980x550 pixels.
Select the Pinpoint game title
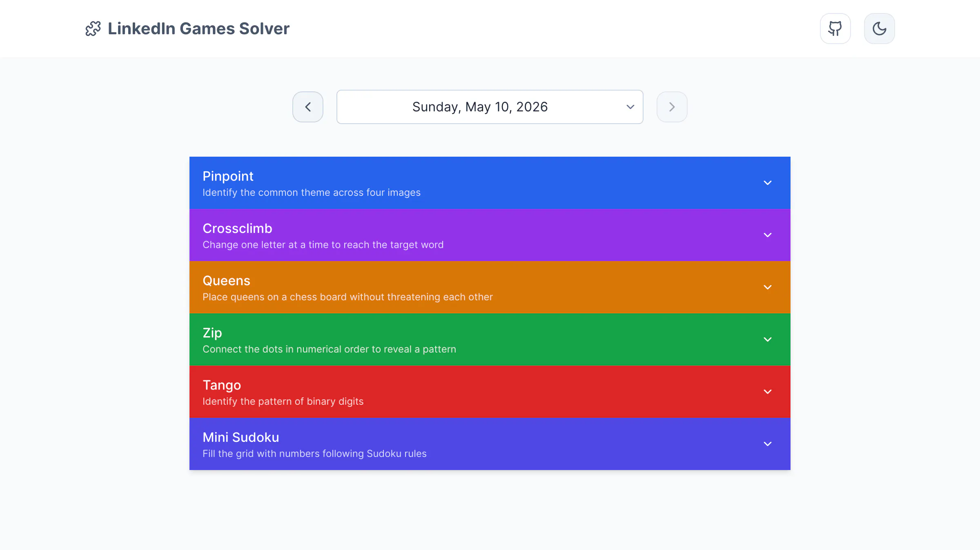tap(228, 176)
